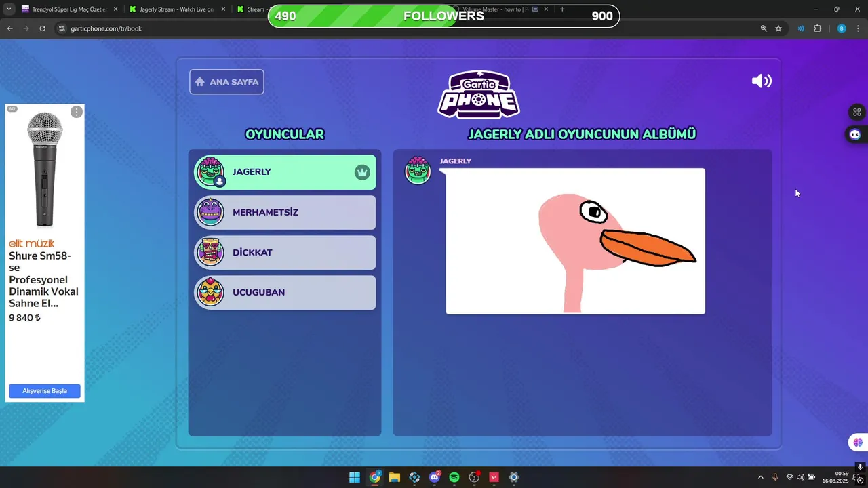Click the grid overlay icon on right edge
Screen dimensions: 868x488
pos(857,112)
